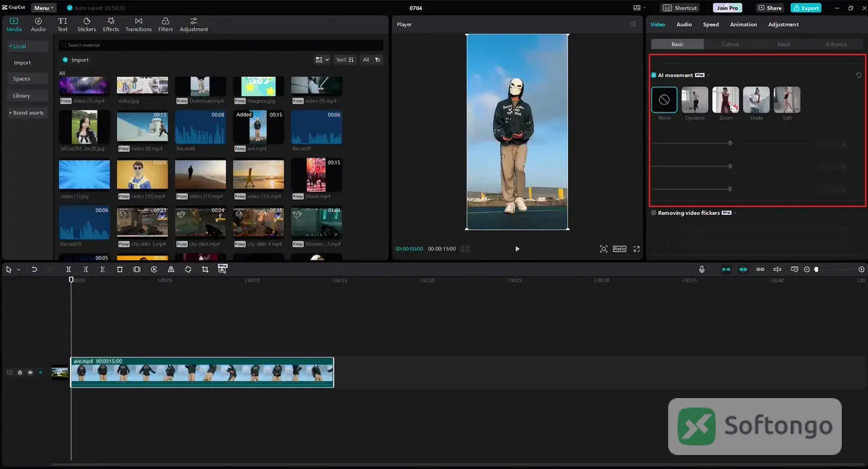Image resolution: width=868 pixels, height=469 pixels.
Task: Open fullscreen preview in the player
Action: (x=637, y=249)
